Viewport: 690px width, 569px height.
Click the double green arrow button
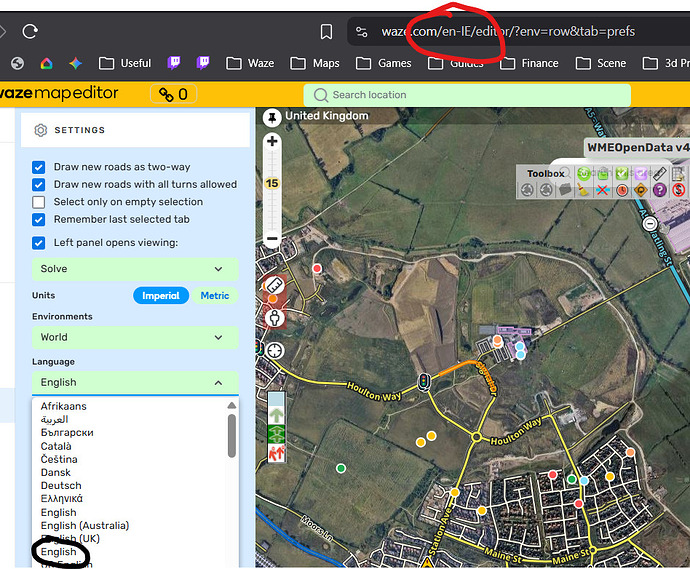pyautogui.click(x=276, y=434)
